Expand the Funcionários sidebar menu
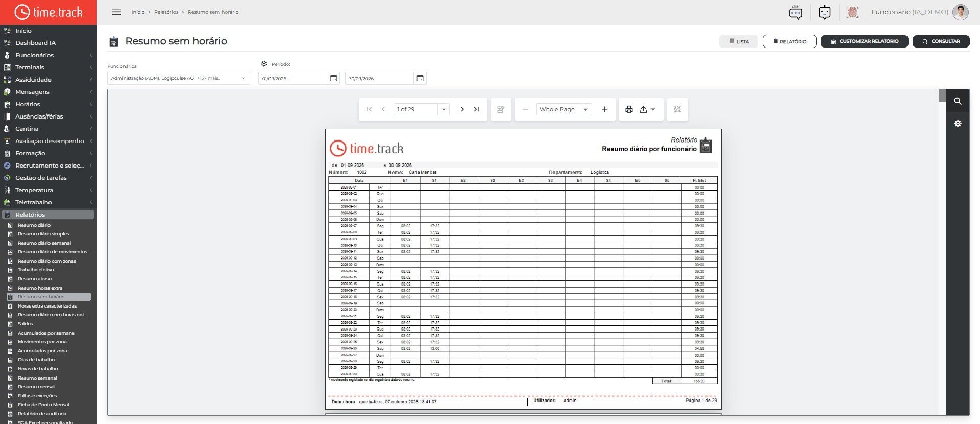This screenshot has width=980, height=424. [48, 55]
